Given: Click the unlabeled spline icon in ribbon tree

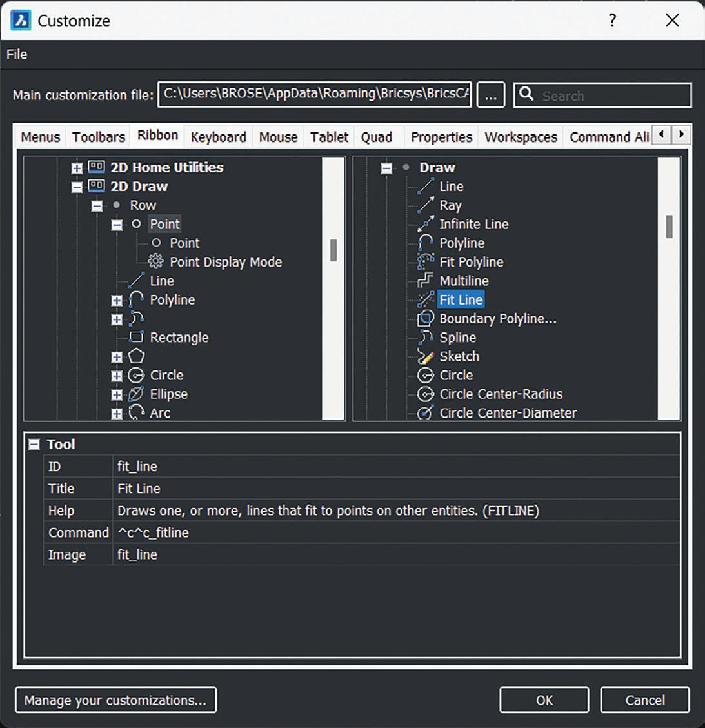Looking at the screenshot, I should (137, 319).
